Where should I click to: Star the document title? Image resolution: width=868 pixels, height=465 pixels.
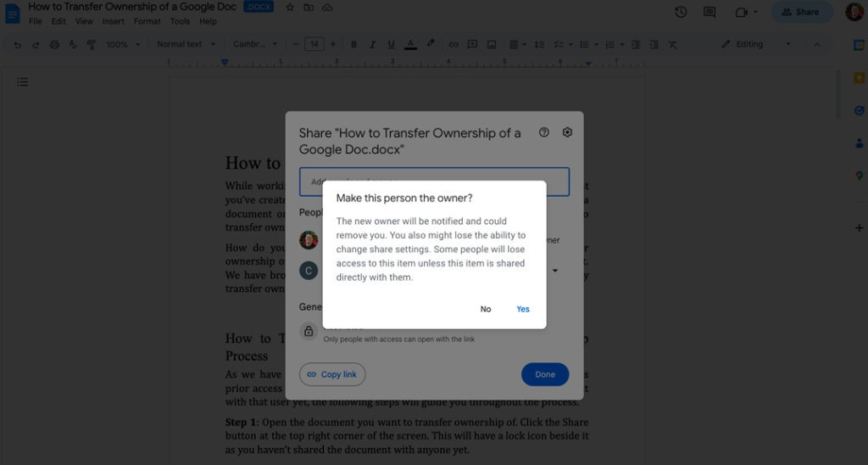(x=290, y=8)
